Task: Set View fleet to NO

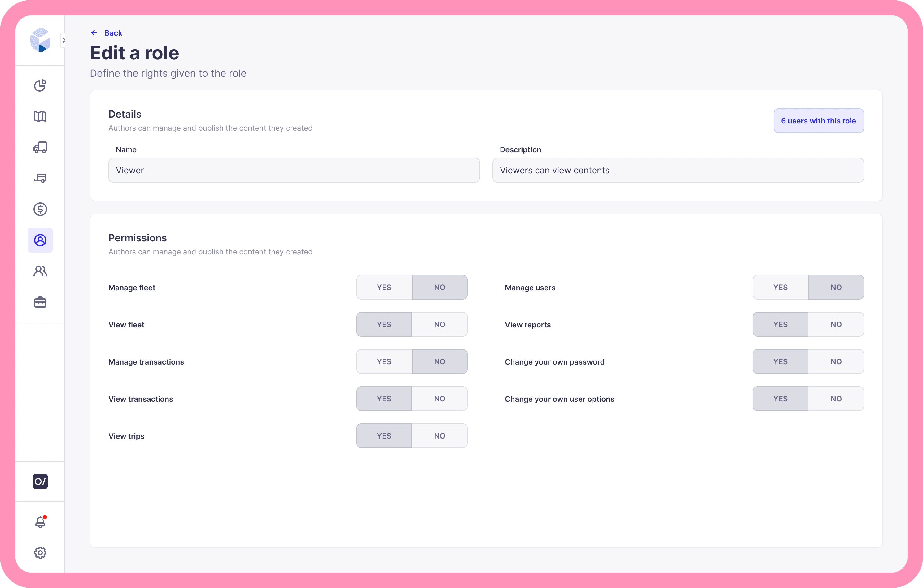Action: (439, 324)
